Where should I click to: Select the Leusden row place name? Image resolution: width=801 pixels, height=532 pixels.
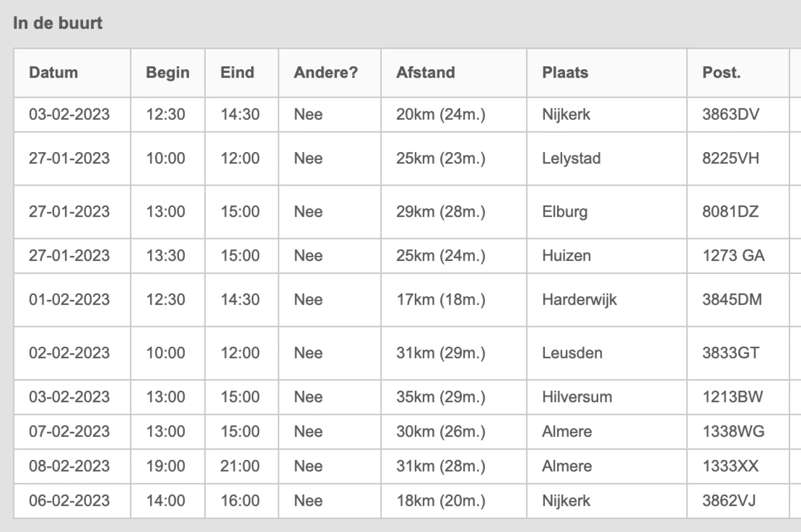pyautogui.click(x=572, y=353)
